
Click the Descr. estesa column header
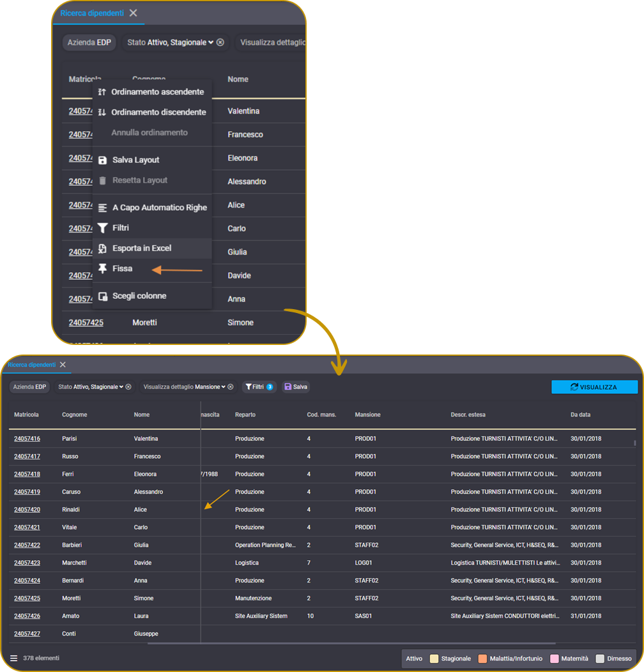pos(468,415)
